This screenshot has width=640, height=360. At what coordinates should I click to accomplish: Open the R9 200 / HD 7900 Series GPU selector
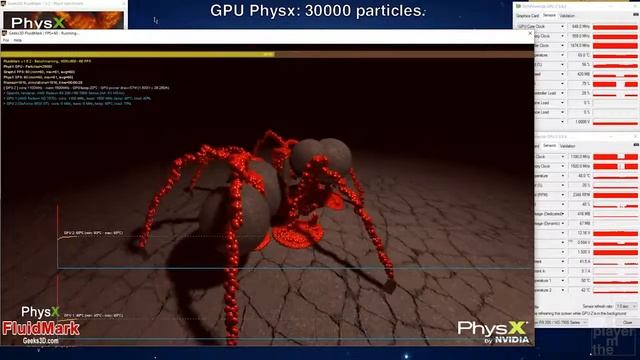[x=561, y=322]
